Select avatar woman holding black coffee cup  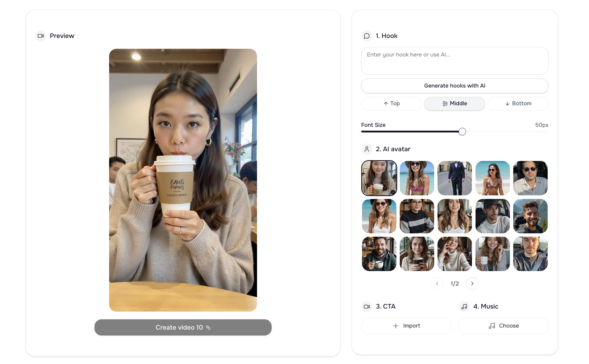[x=417, y=254]
